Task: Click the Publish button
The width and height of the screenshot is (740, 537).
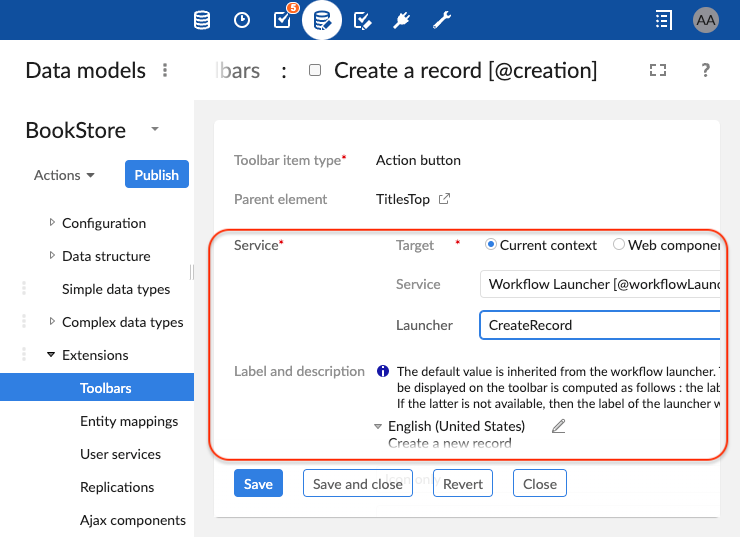Action: (156, 175)
